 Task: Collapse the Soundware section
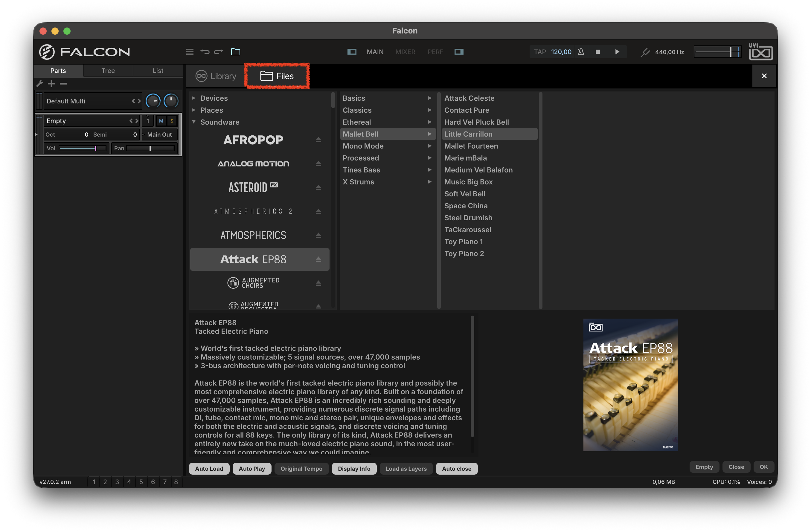[193, 122]
